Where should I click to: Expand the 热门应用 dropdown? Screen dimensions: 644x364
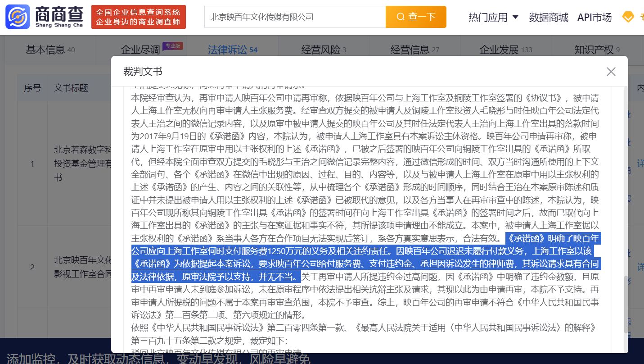tap(493, 17)
